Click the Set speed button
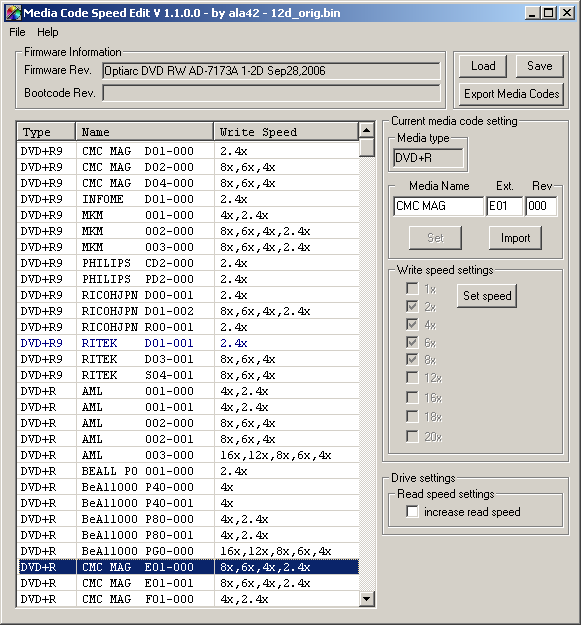581x625 pixels. [x=487, y=296]
